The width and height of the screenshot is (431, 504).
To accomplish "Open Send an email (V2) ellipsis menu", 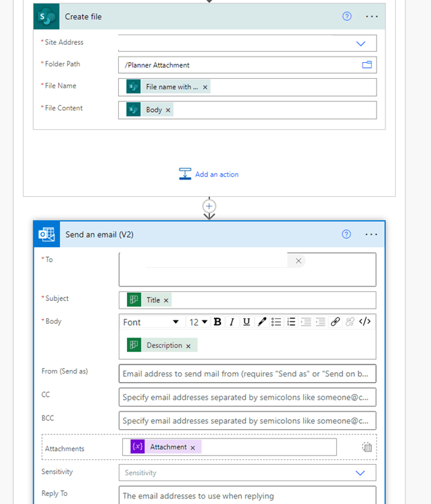I will pyautogui.click(x=371, y=234).
